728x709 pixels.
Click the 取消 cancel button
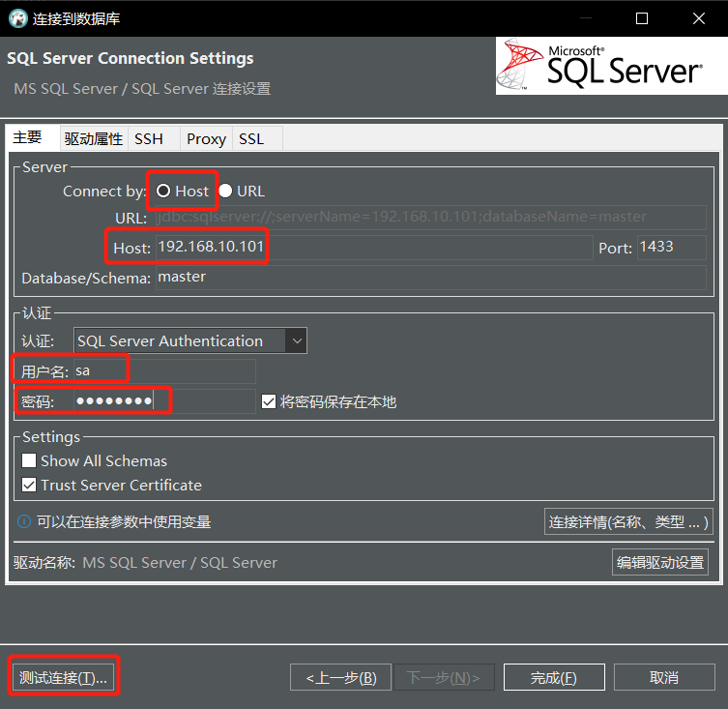[664, 677]
